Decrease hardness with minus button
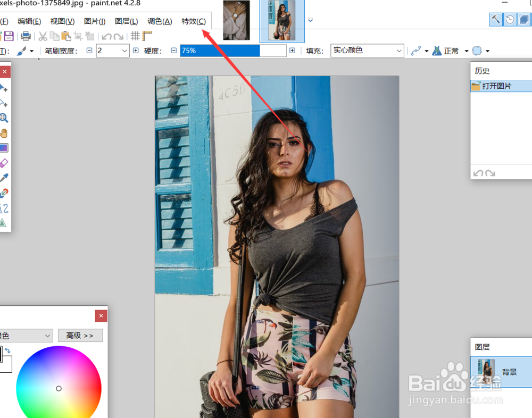 174,51
